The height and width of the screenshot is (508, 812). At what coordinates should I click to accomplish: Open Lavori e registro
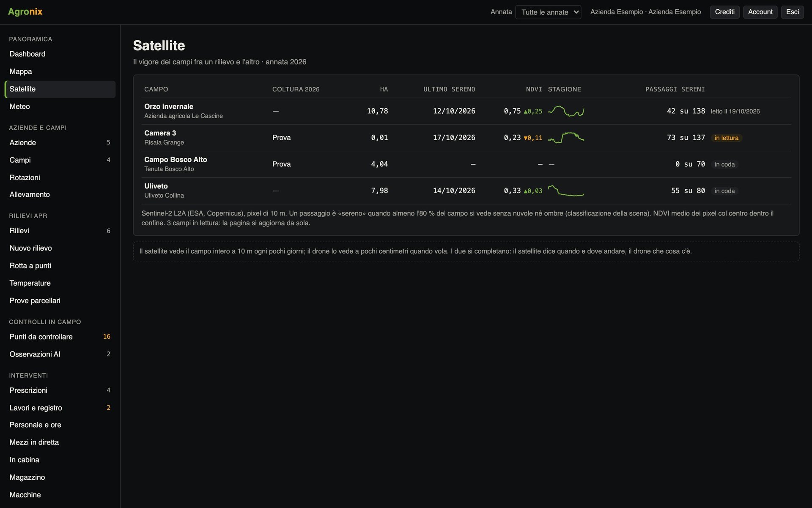[x=60, y=408]
